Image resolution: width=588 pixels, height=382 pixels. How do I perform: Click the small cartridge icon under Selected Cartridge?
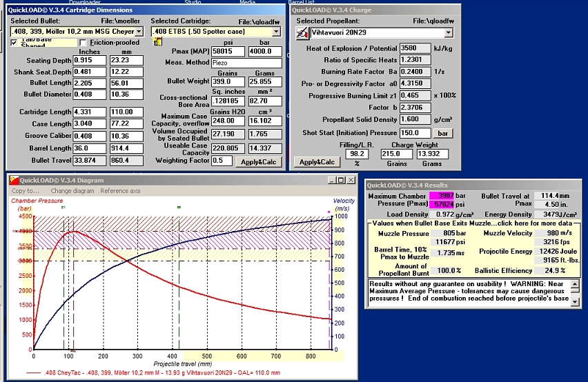[x=157, y=42]
